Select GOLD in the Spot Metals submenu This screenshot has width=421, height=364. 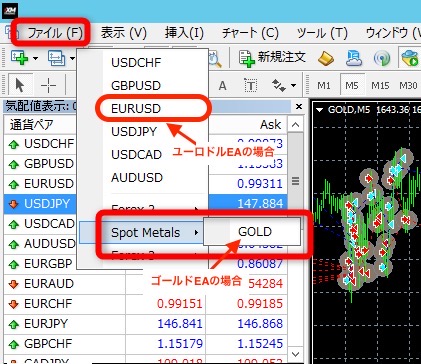click(x=255, y=232)
